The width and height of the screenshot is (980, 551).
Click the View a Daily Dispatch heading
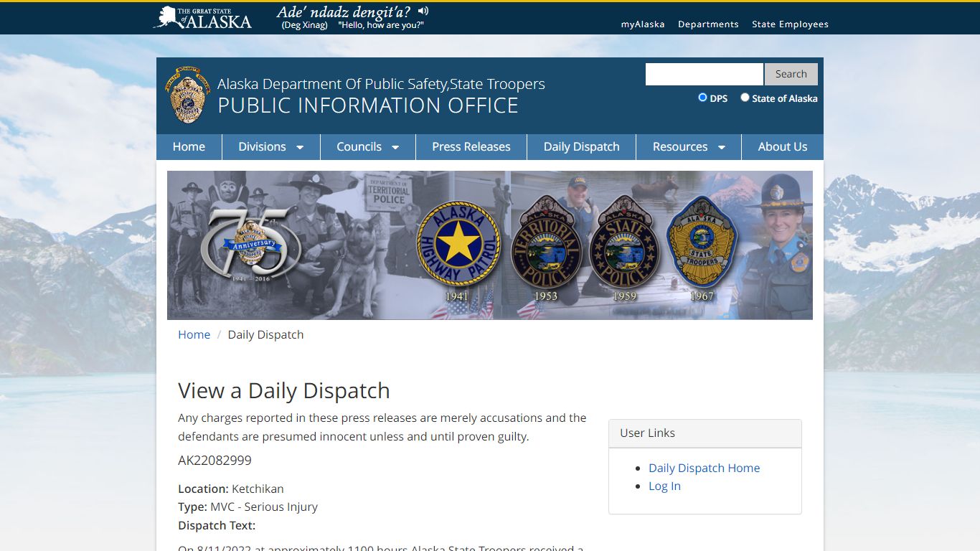coord(284,390)
